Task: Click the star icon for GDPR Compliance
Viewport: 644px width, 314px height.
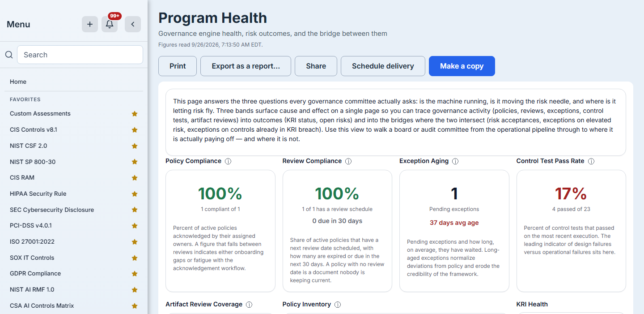Action: click(x=135, y=274)
